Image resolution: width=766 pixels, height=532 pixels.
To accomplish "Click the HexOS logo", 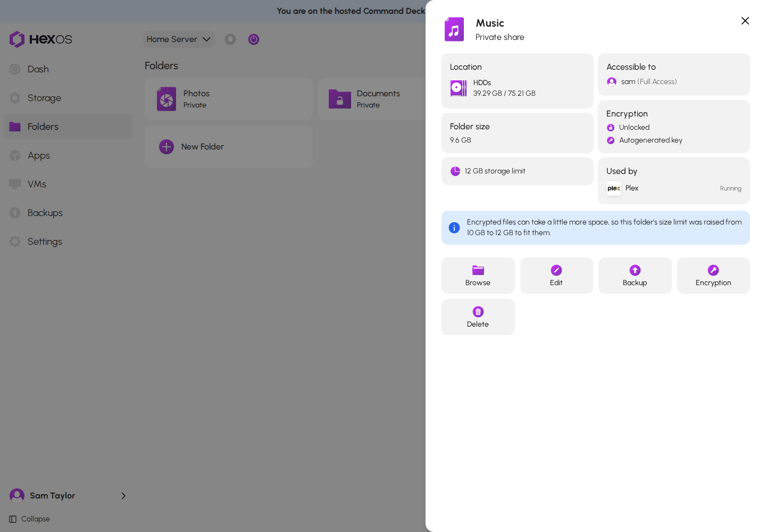I will (40, 39).
